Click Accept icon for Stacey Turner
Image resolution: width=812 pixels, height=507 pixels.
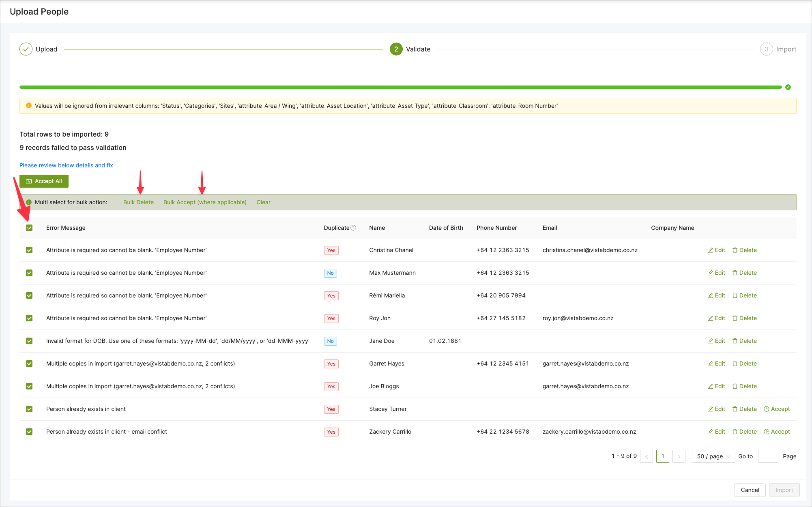click(766, 409)
